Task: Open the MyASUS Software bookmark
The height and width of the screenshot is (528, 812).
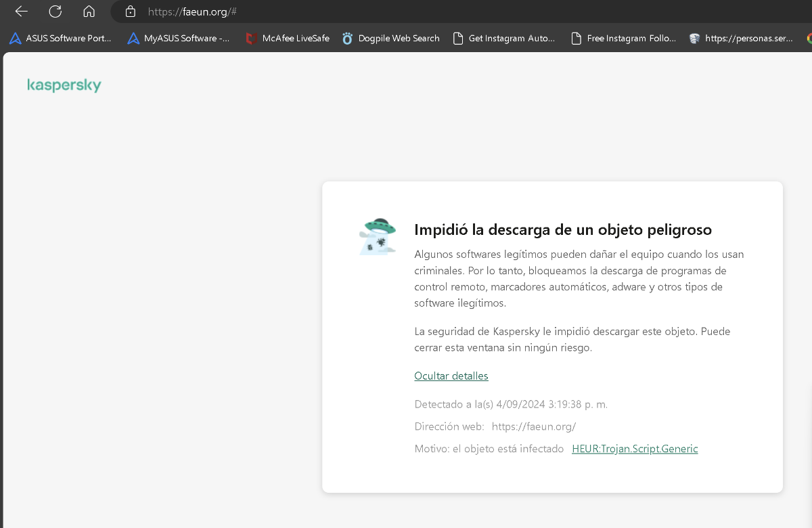Action: [179, 39]
